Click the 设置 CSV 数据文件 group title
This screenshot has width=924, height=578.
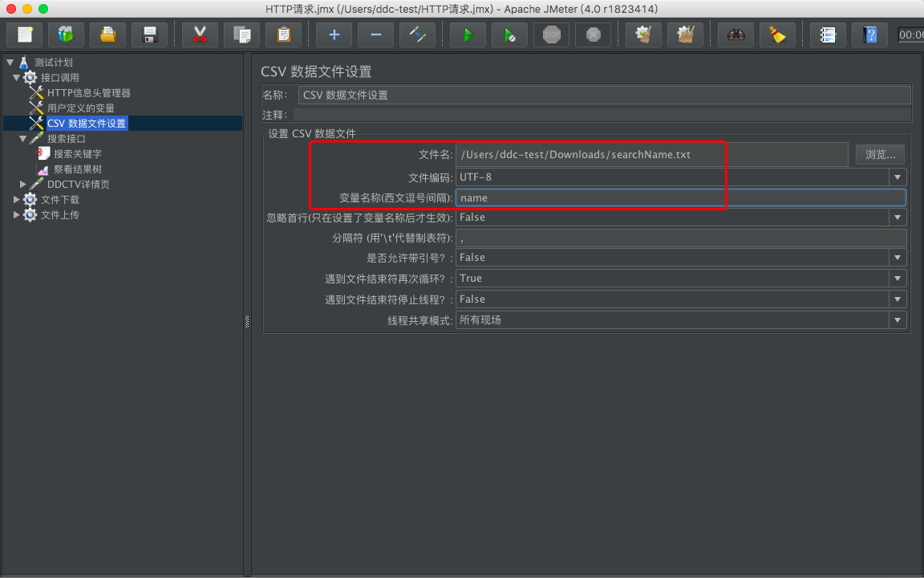coord(312,134)
